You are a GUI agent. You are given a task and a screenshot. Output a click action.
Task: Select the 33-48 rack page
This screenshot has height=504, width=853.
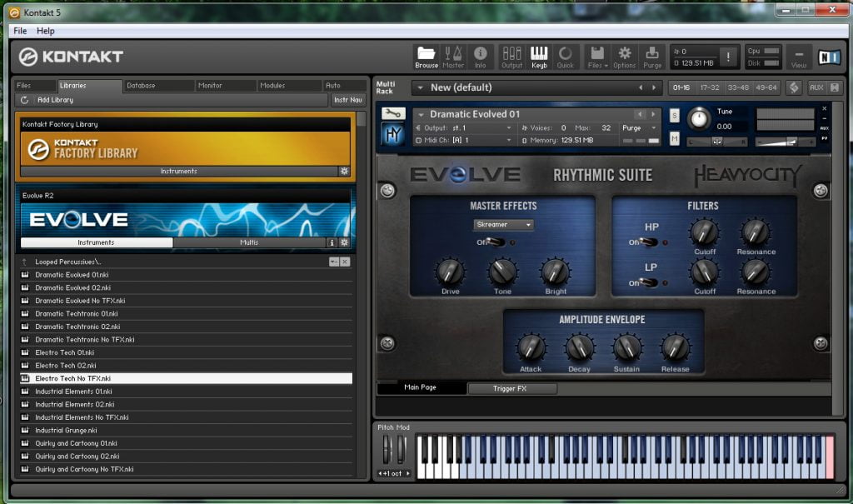pos(738,87)
